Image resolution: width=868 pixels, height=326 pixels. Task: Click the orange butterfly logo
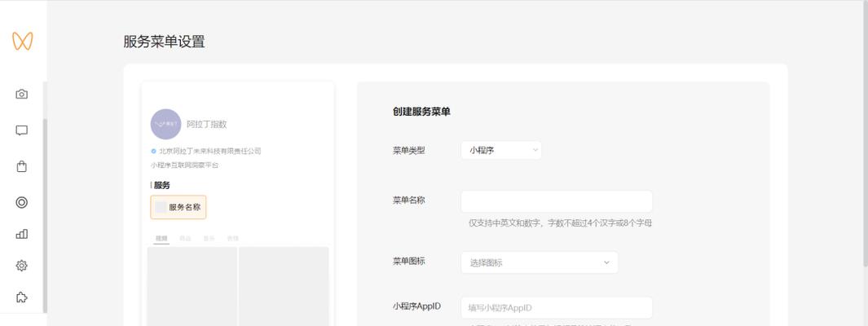(23, 41)
